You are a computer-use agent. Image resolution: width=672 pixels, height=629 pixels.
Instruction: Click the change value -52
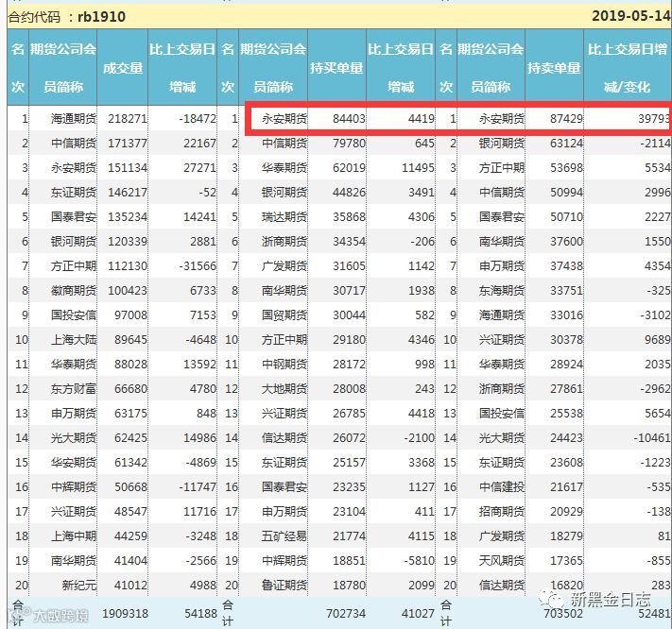click(x=208, y=193)
